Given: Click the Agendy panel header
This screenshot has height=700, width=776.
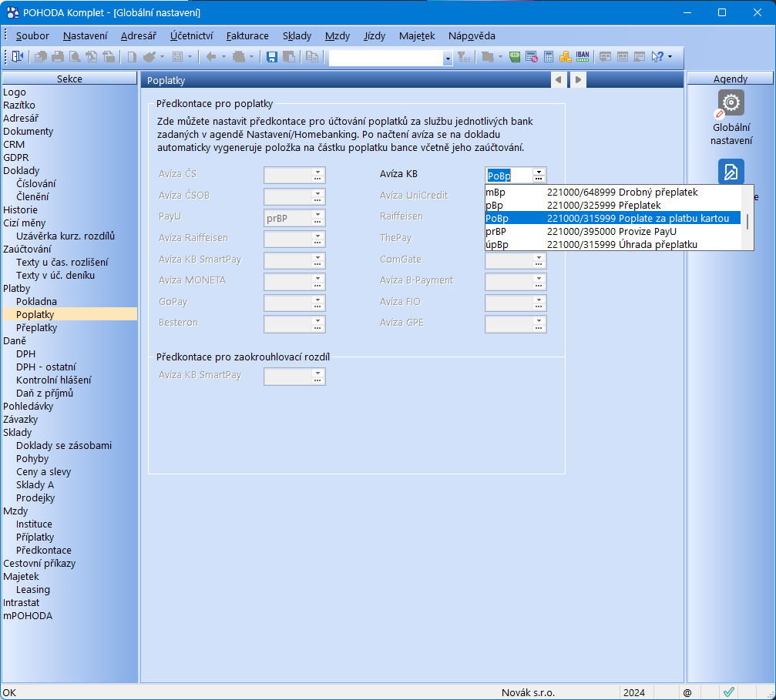Looking at the screenshot, I should (730, 79).
